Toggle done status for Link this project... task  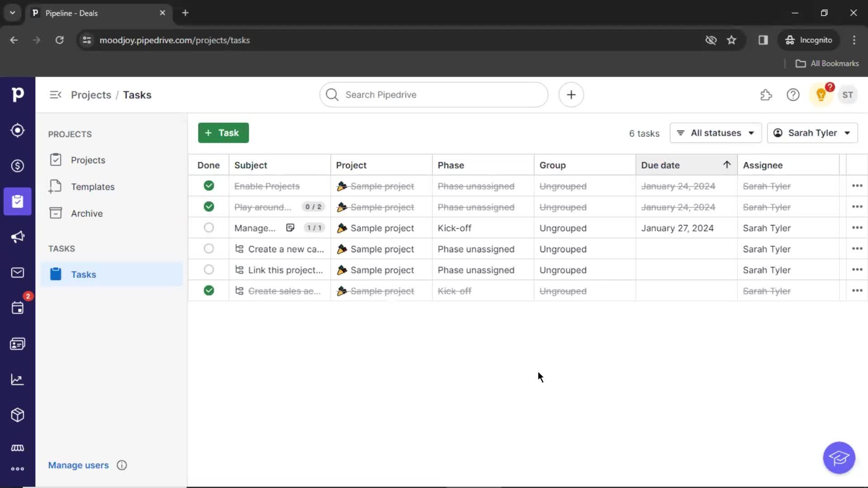(209, 269)
